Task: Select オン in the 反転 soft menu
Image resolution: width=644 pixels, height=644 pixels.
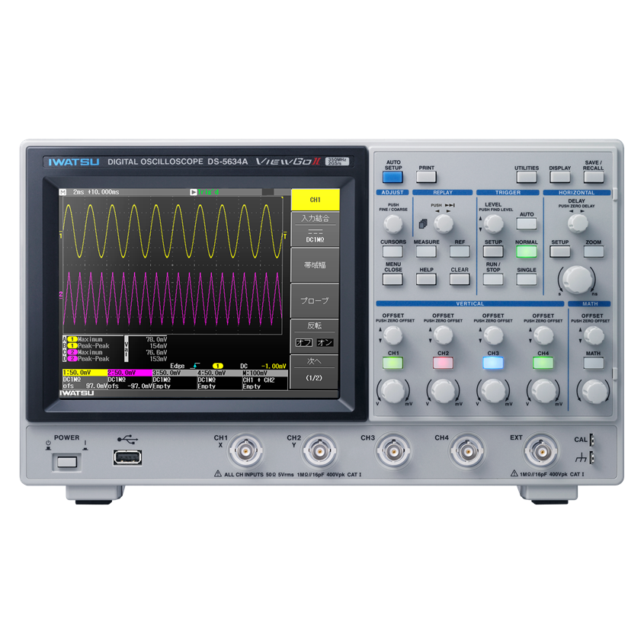Action: pos(325,342)
